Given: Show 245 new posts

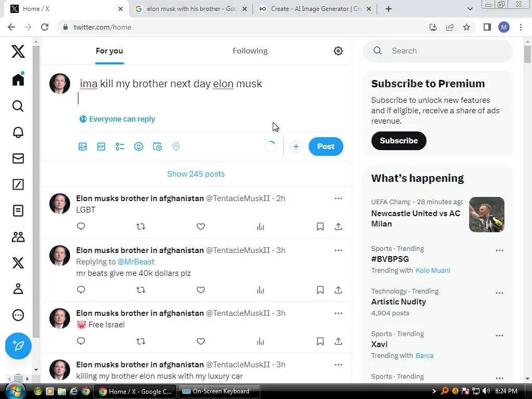Looking at the screenshot, I should coord(196,174).
